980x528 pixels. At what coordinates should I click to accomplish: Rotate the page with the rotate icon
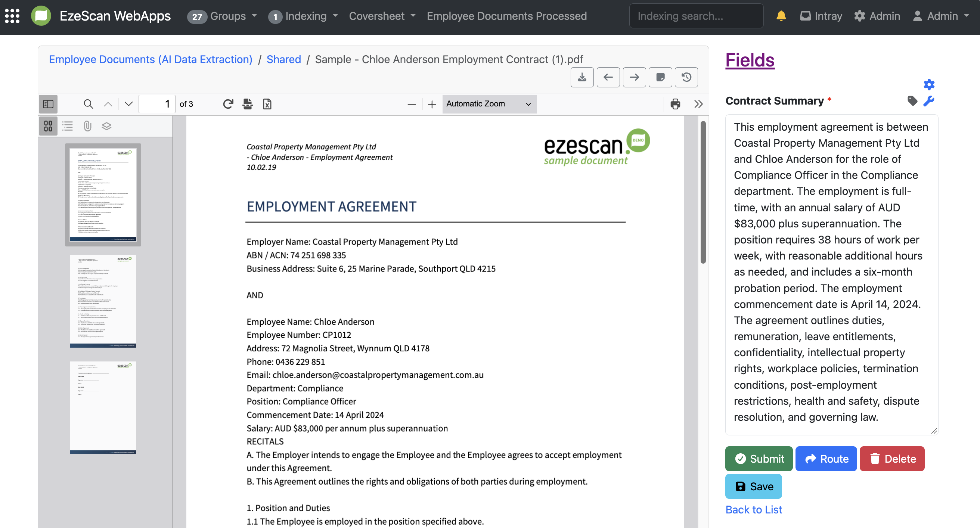[228, 104]
